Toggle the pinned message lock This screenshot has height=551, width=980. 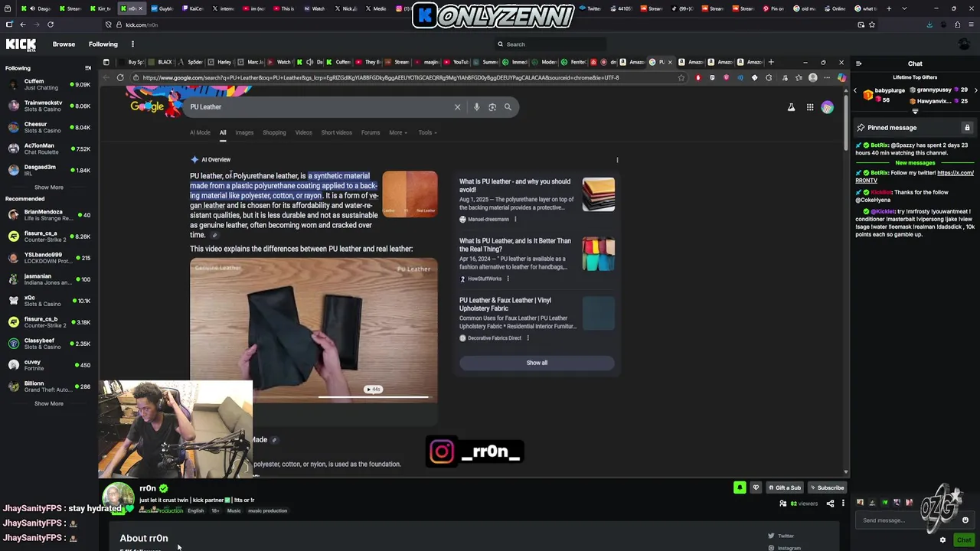(x=967, y=128)
